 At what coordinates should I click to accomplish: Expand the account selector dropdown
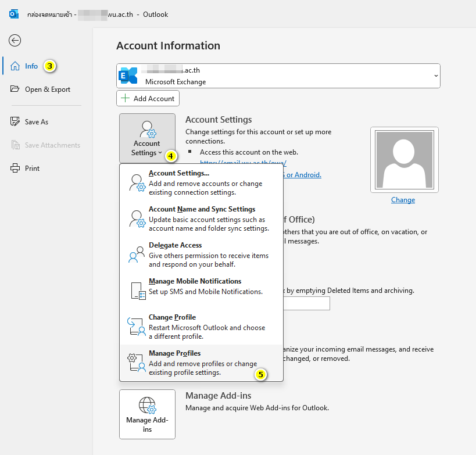pyautogui.click(x=435, y=76)
